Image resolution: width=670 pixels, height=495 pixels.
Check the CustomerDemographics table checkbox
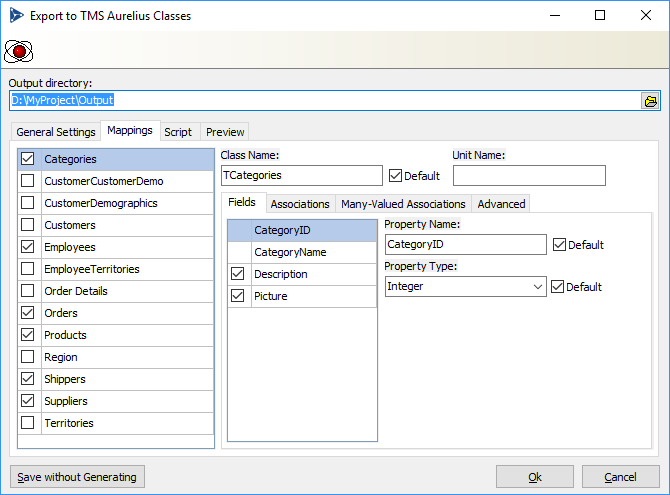28,203
